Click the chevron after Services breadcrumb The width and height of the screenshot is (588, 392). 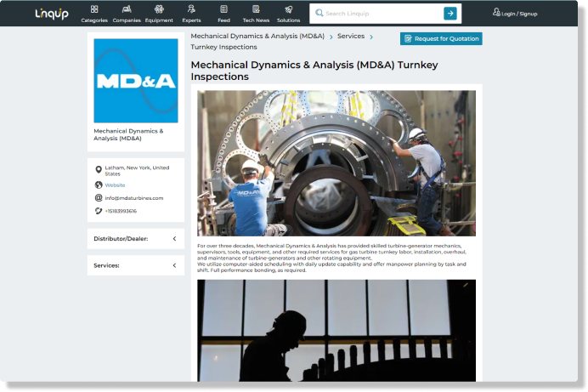coord(371,37)
